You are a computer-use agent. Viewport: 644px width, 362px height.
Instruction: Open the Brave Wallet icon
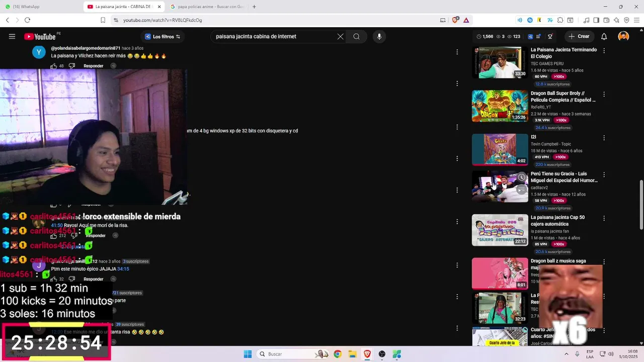(606, 20)
